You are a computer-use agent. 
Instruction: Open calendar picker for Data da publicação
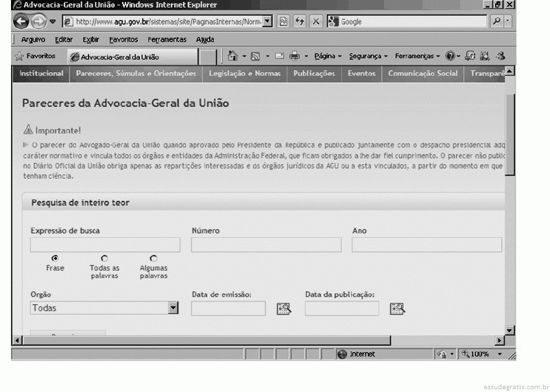pyautogui.click(x=398, y=308)
